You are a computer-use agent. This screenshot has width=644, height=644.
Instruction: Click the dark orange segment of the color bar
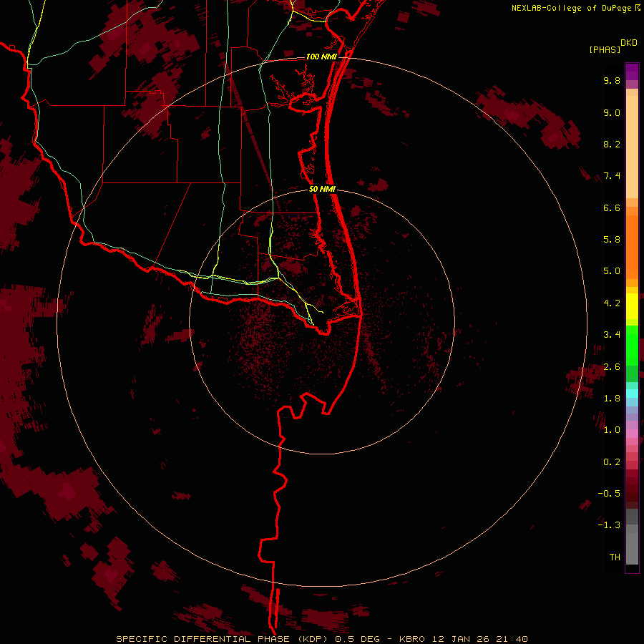[632, 247]
